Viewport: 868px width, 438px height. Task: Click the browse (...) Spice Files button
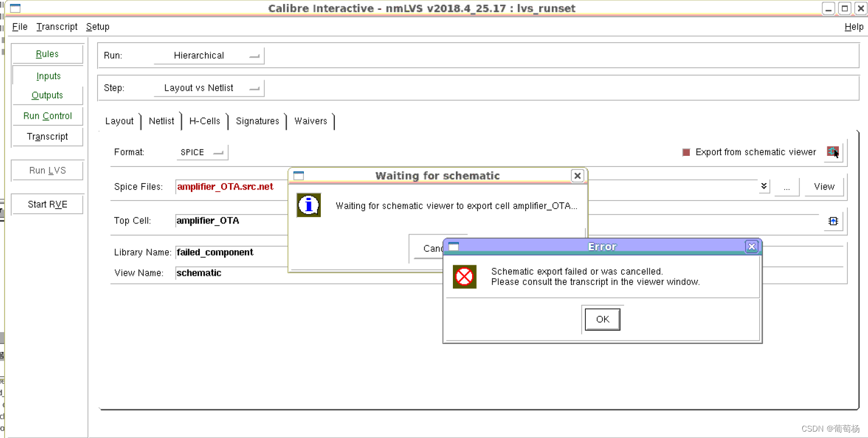point(786,187)
